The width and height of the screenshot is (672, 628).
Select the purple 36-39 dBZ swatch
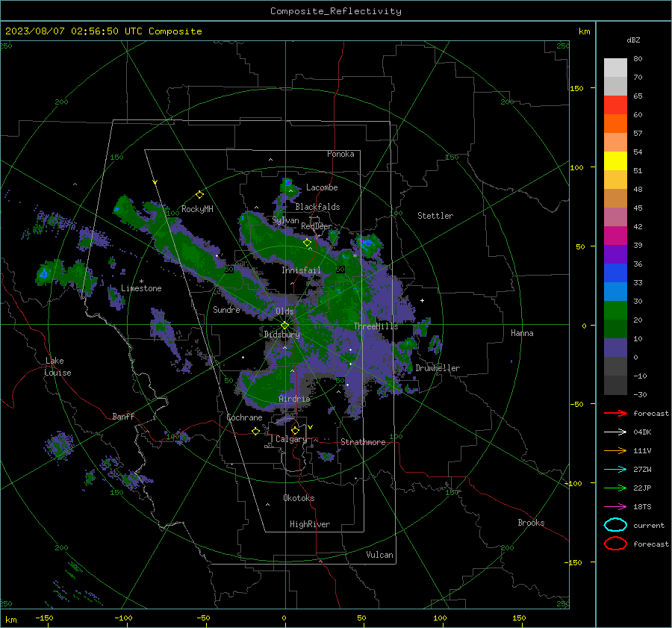click(x=615, y=255)
